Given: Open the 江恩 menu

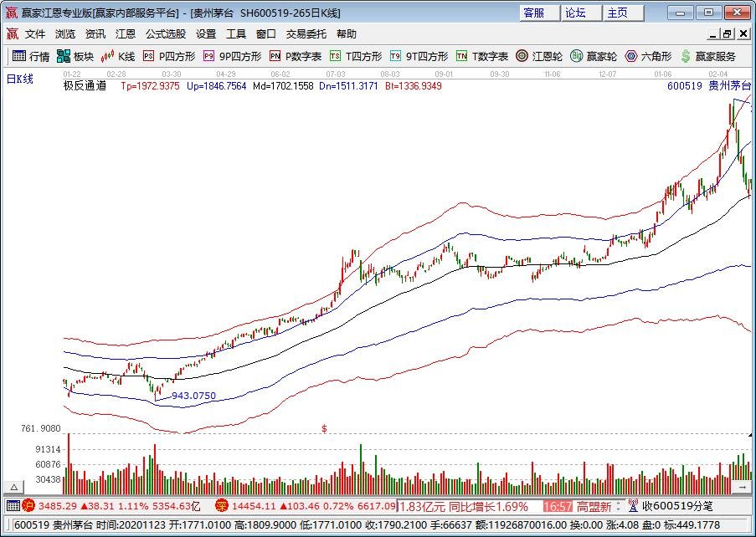Looking at the screenshot, I should 126,33.
